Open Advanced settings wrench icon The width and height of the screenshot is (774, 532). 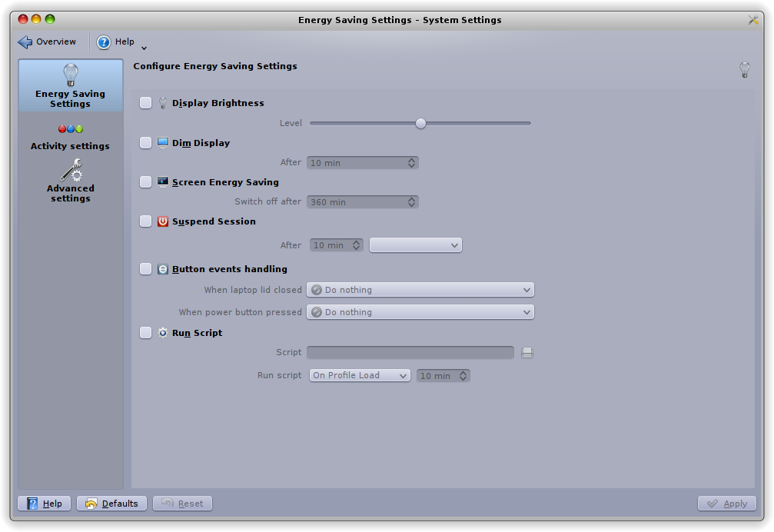[x=71, y=170]
